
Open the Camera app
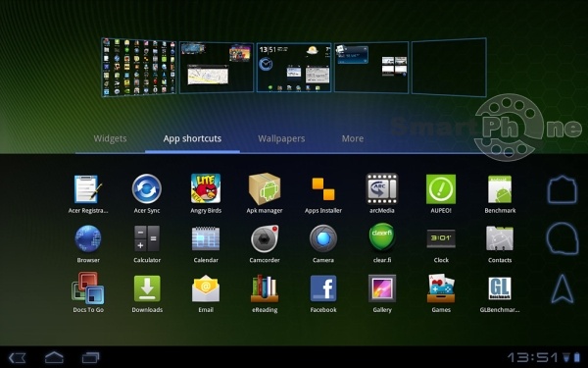pos(322,238)
